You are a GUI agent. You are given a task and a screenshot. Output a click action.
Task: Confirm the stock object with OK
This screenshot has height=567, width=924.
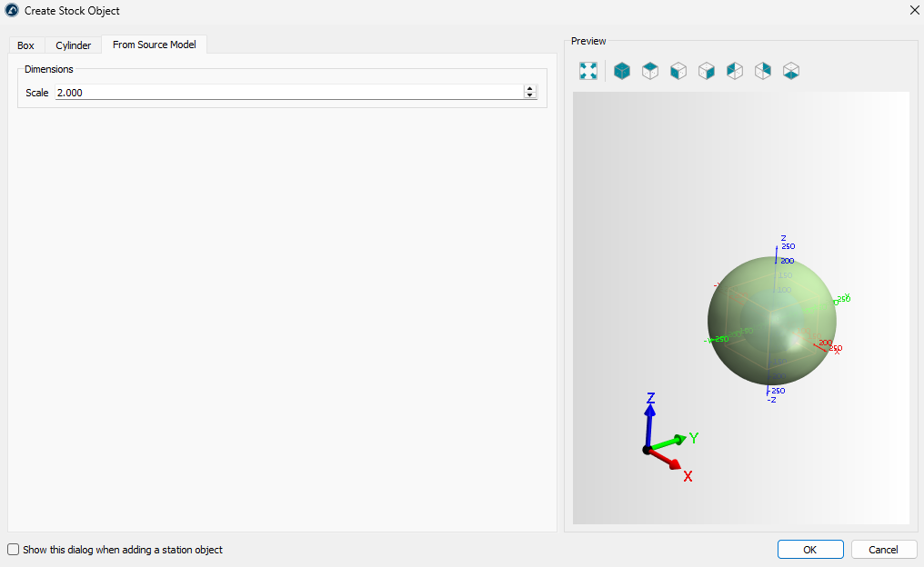pyautogui.click(x=809, y=550)
